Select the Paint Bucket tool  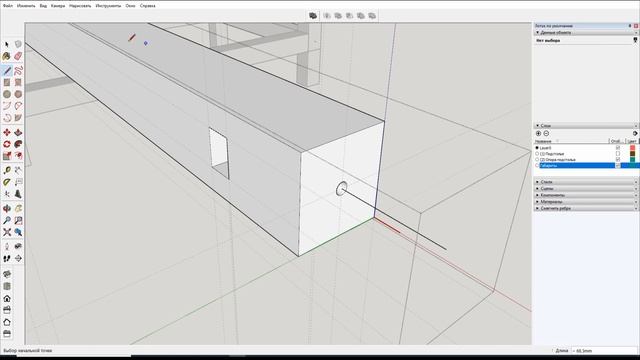(7, 56)
